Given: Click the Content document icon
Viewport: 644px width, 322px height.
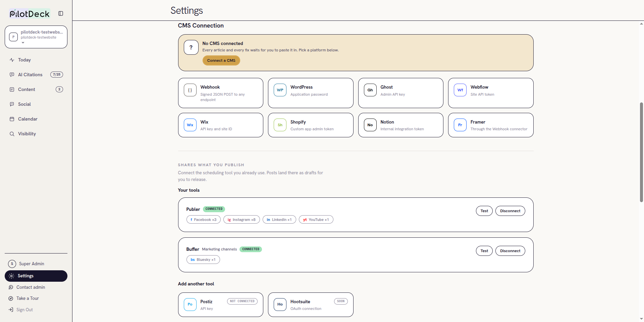Looking at the screenshot, I should 12,89.
